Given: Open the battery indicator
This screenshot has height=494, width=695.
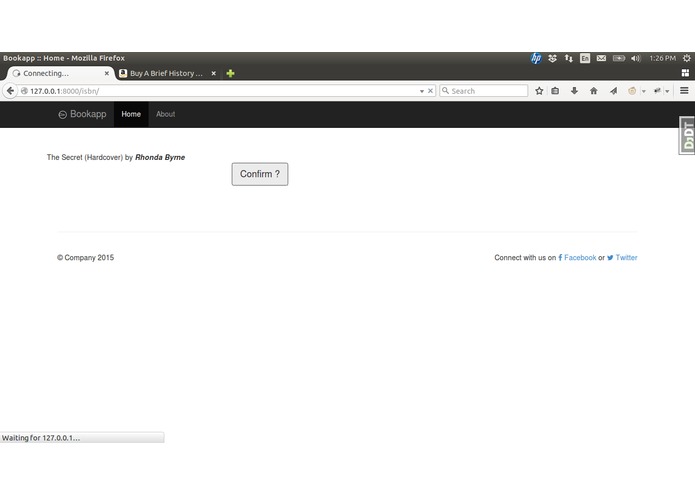Looking at the screenshot, I should coord(619,58).
